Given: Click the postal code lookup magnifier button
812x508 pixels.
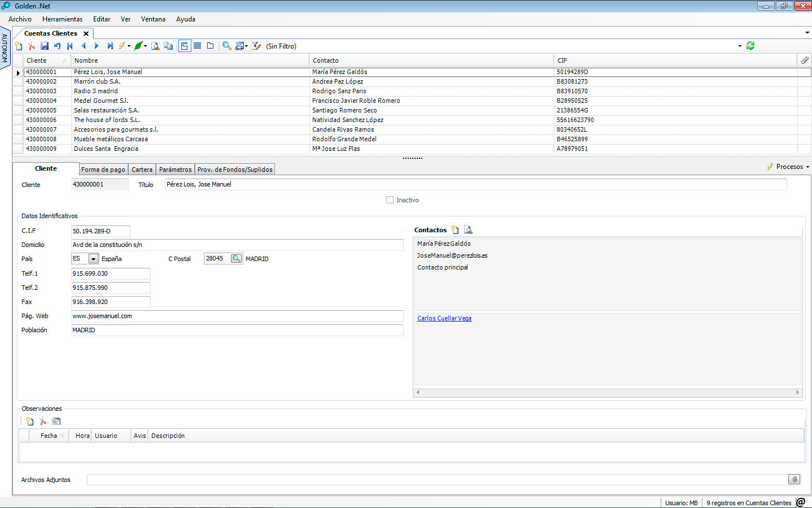Looking at the screenshot, I should [x=236, y=258].
